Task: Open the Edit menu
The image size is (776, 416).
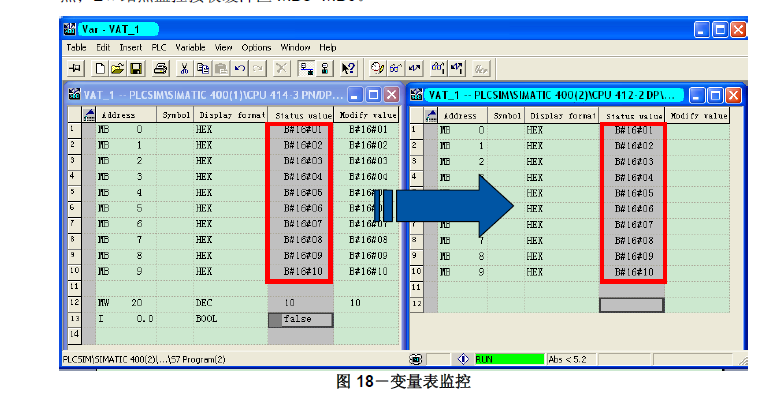Action: tap(103, 47)
